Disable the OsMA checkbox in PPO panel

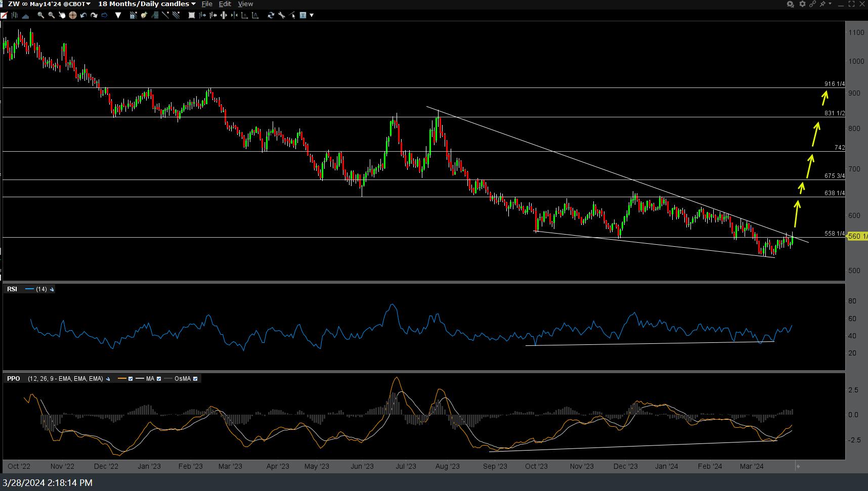click(195, 378)
